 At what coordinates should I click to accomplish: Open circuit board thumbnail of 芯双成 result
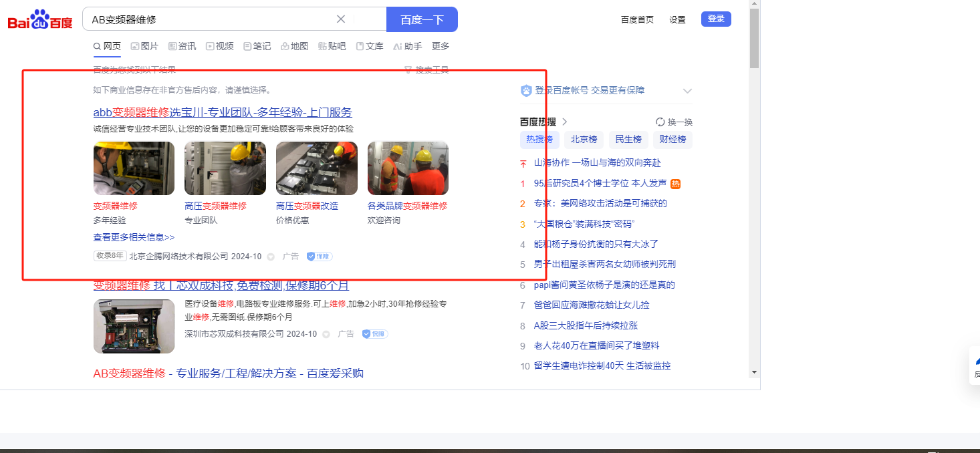[x=134, y=326]
